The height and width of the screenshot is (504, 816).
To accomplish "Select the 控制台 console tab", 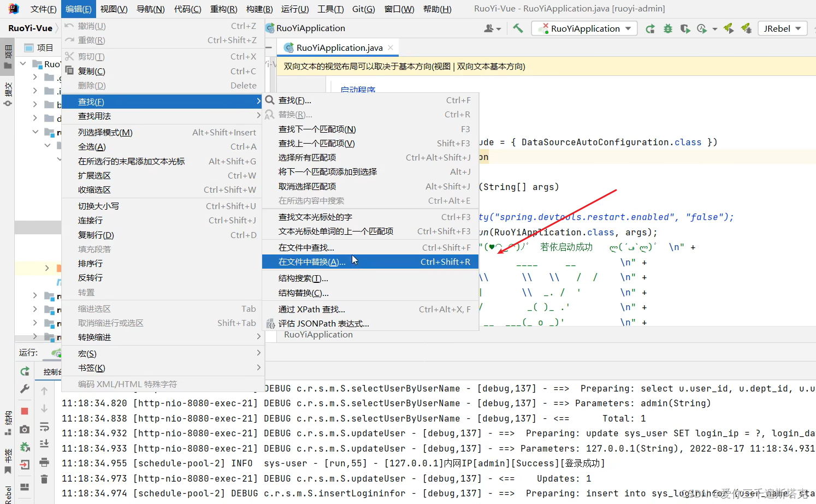I will pyautogui.click(x=51, y=372).
